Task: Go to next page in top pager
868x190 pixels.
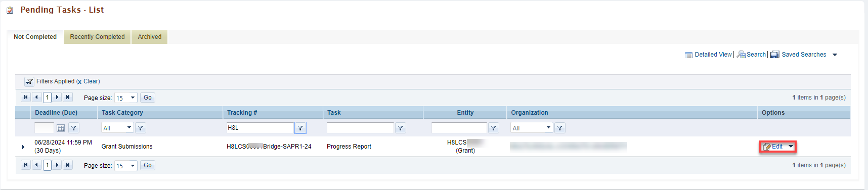Action: pos(57,97)
